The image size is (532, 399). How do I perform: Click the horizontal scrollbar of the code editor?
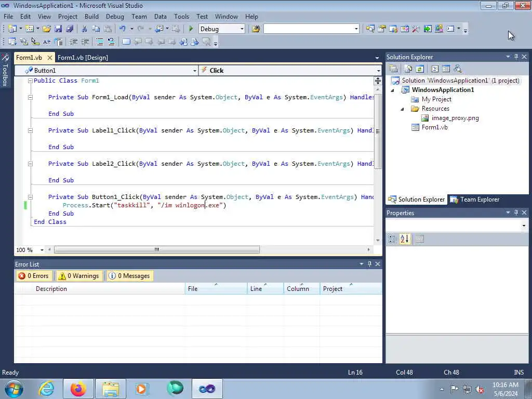157,250
